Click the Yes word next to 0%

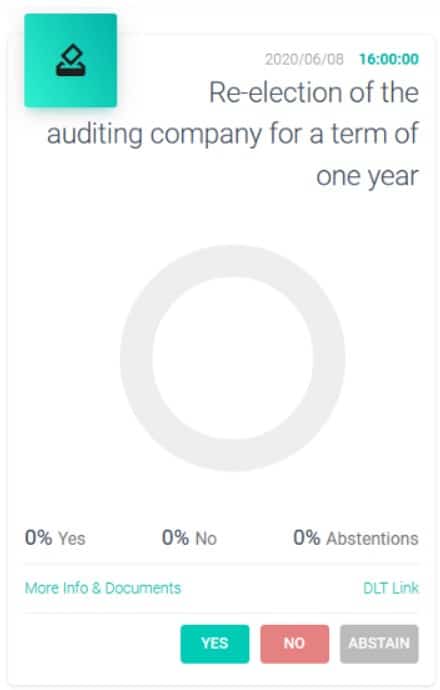tap(72, 539)
